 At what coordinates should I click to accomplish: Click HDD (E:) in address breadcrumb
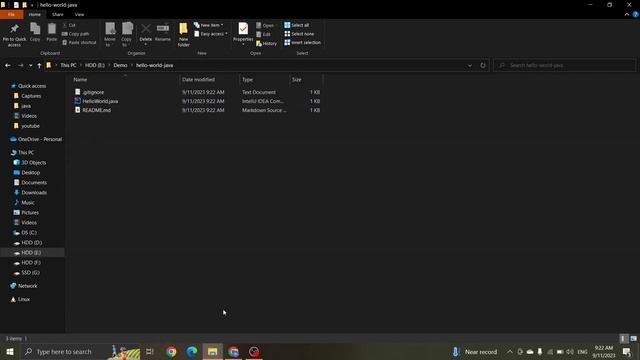pyautogui.click(x=95, y=65)
